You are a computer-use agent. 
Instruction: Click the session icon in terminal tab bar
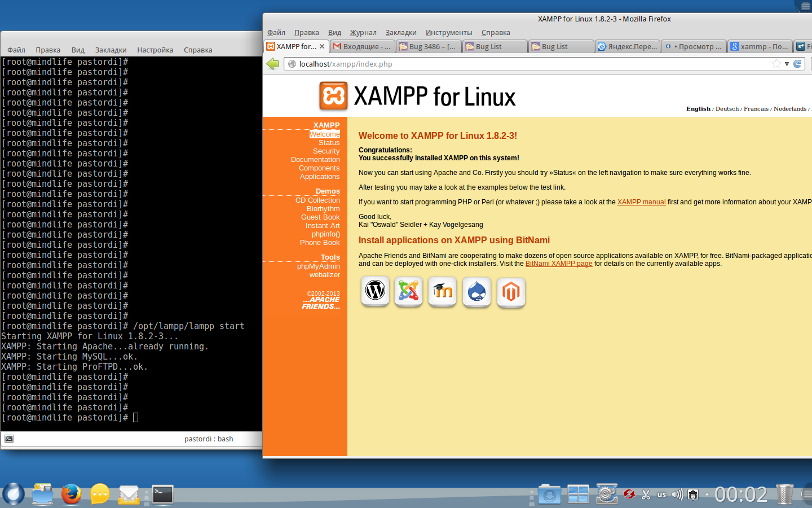pos(9,439)
